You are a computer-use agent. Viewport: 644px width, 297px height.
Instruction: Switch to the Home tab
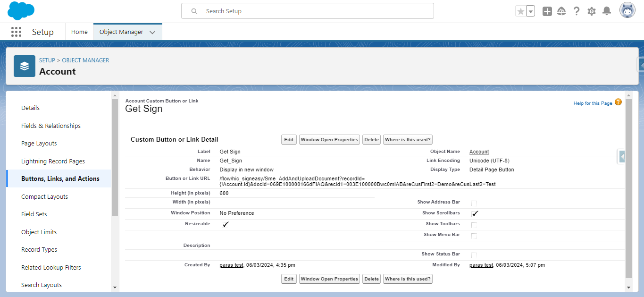click(x=79, y=32)
